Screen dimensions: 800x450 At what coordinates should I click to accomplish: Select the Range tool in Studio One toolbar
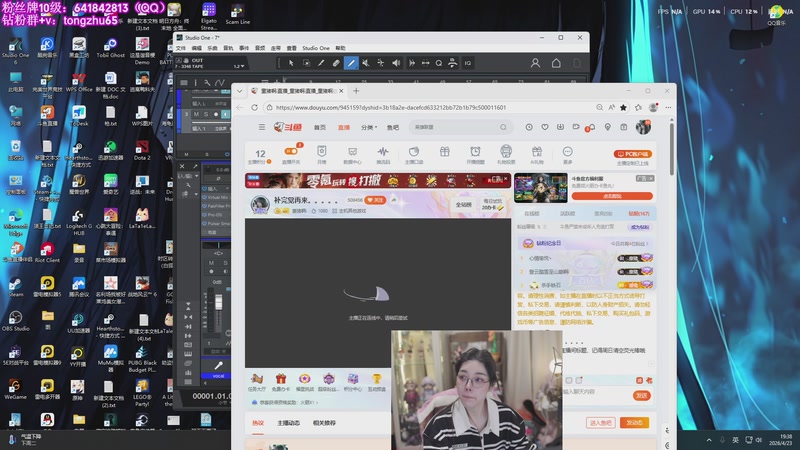tap(306, 63)
